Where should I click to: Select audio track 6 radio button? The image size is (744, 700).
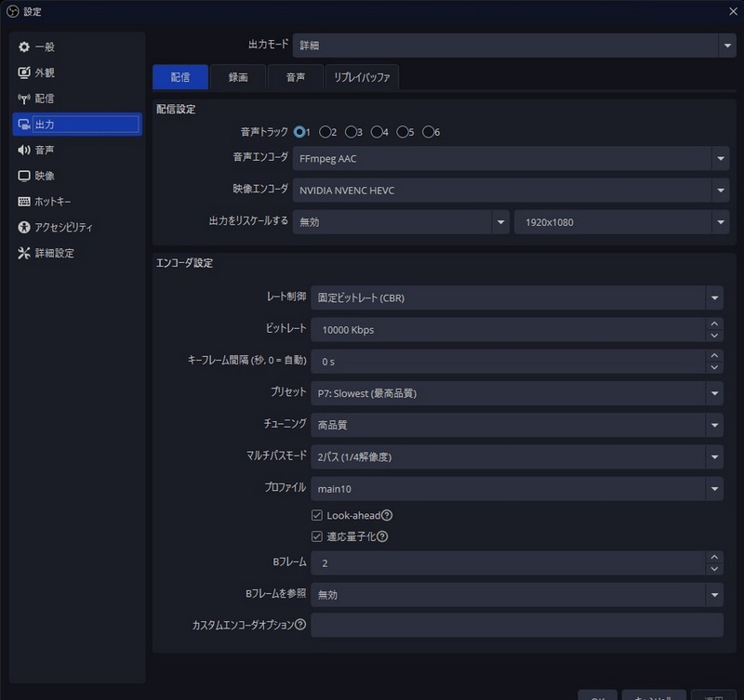click(428, 132)
